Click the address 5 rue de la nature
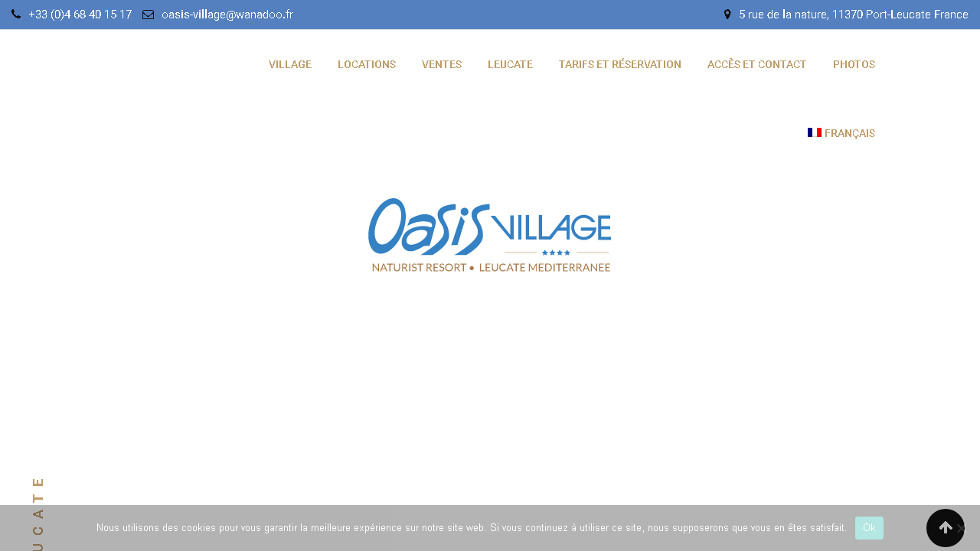980x551 pixels. click(854, 15)
